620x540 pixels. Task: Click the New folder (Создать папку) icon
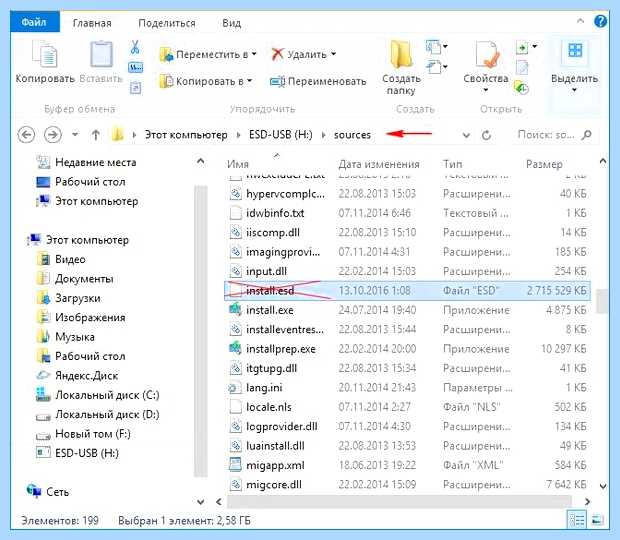[401, 55]
